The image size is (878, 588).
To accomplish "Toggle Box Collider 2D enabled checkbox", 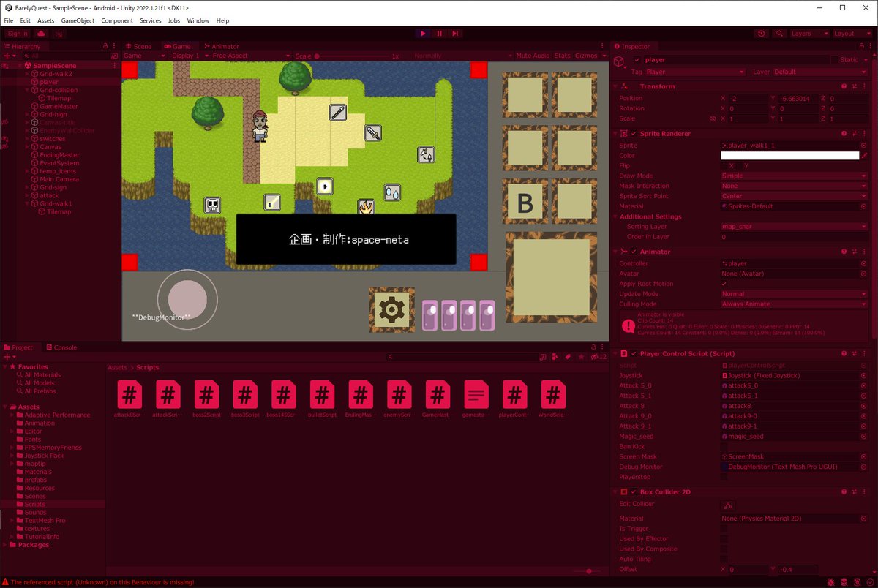I will pos(634,492).
